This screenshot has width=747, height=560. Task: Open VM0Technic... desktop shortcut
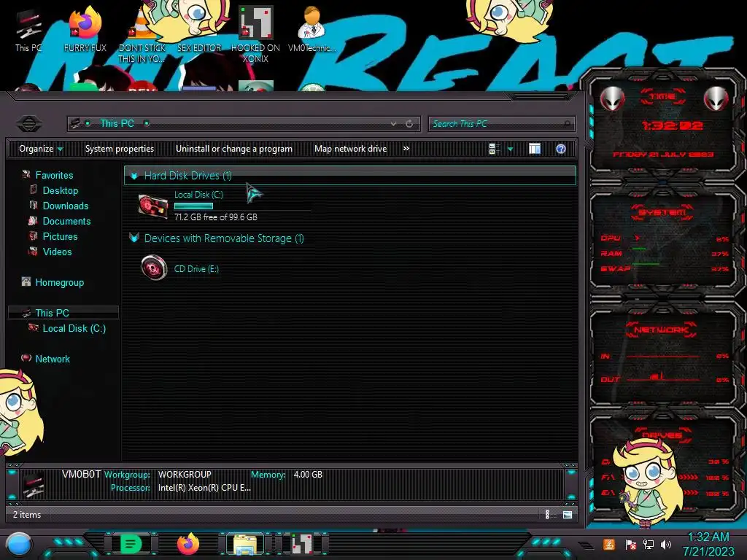[x=311, y=29]
